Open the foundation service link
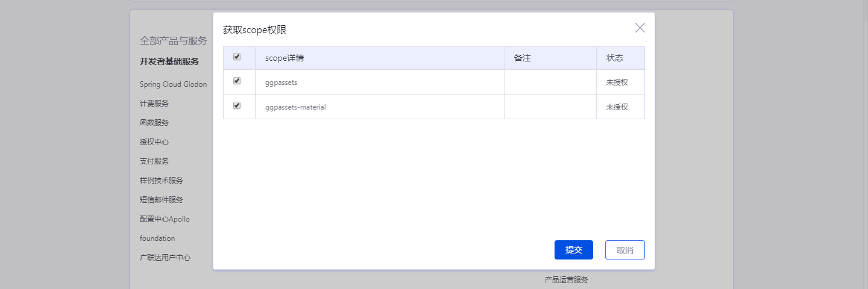This screenshot has height=289, width=868. (157, 238)
